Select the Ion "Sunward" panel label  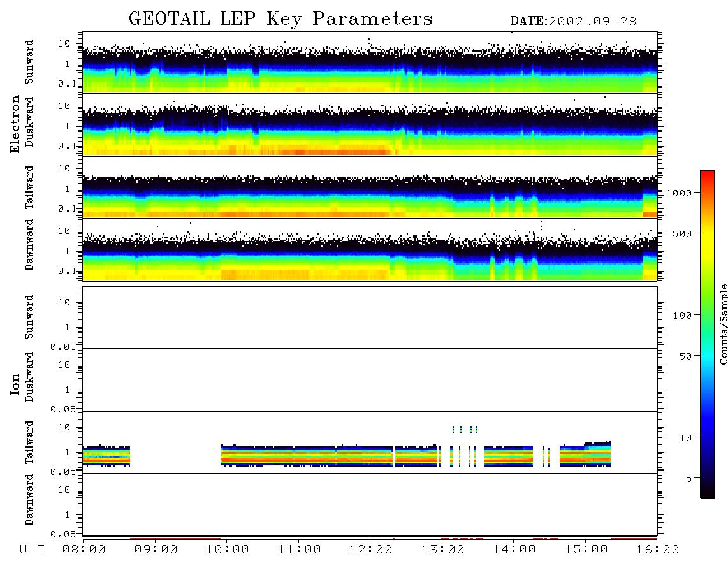[29, 317]
